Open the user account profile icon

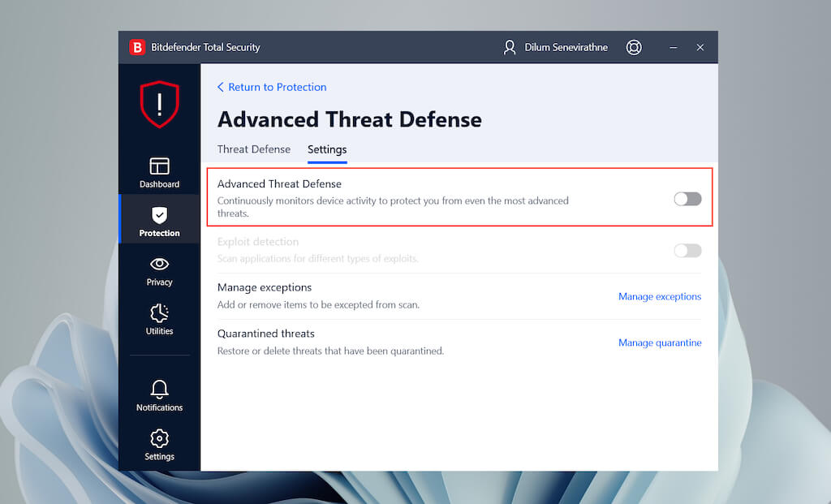510,47
